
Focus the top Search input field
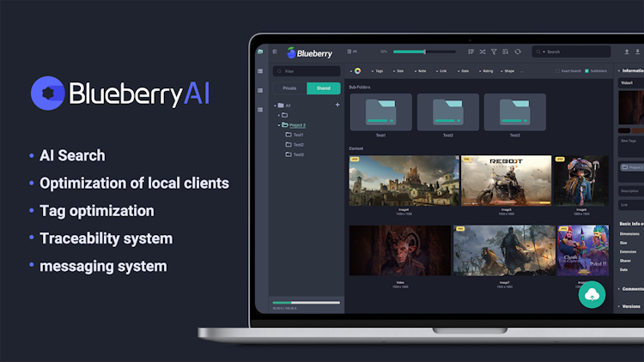[x=571, y=51]
